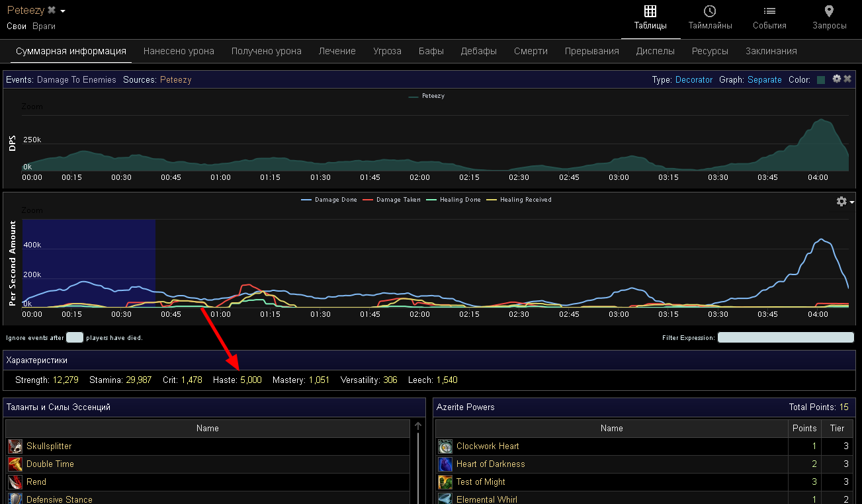This screenshot has width=862, height=504.
Task: Switch to the Нанесено урона tab
Action: [x=179, y=51]
